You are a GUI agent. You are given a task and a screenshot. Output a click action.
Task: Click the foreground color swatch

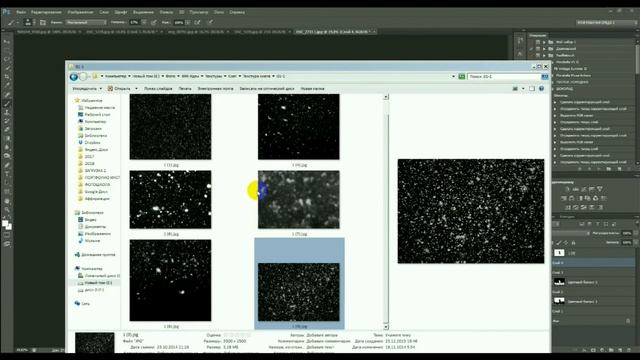pos(4,223)
